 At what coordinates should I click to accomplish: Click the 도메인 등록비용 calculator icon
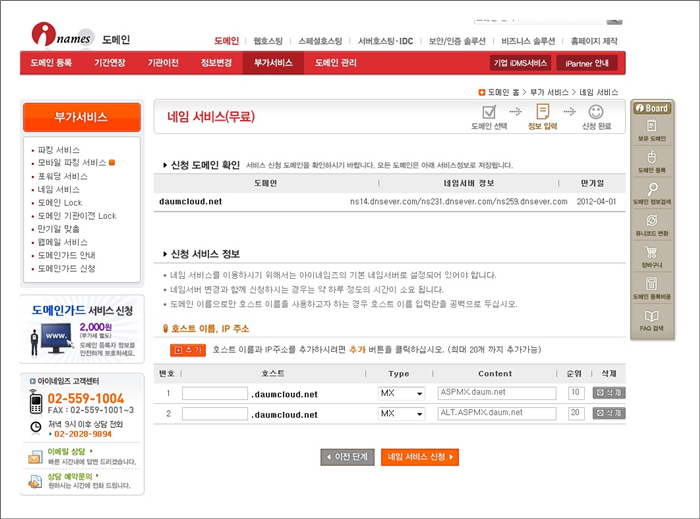point(652,289)
